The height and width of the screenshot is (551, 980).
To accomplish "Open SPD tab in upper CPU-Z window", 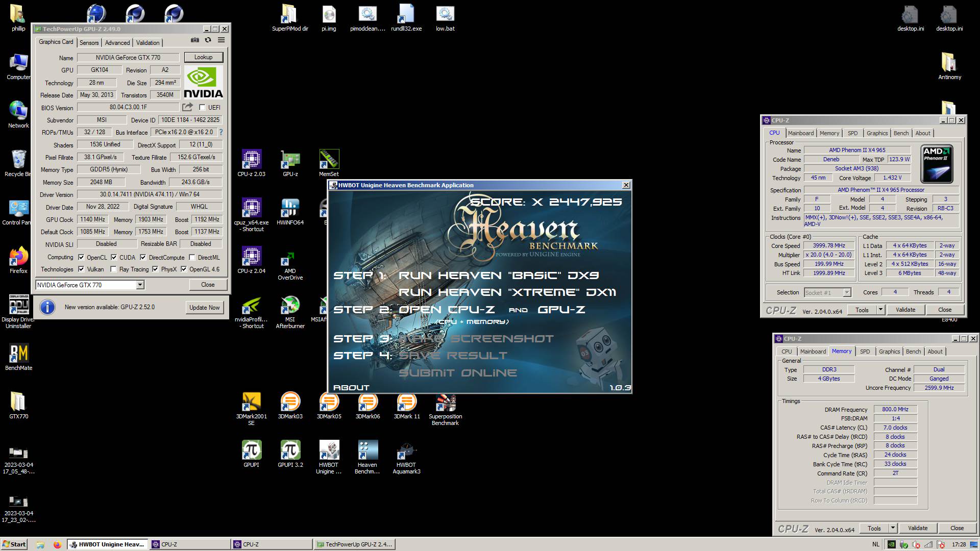I will point(852,133).
